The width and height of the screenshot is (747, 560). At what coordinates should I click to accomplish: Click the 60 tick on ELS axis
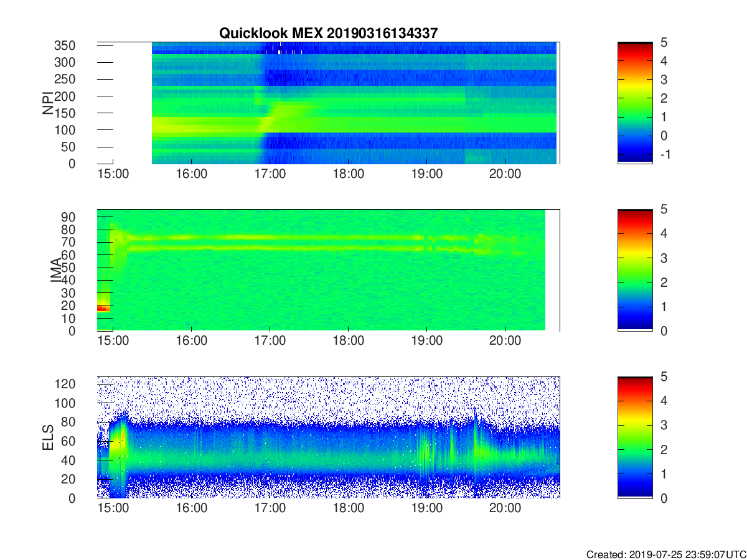(68, 441)
